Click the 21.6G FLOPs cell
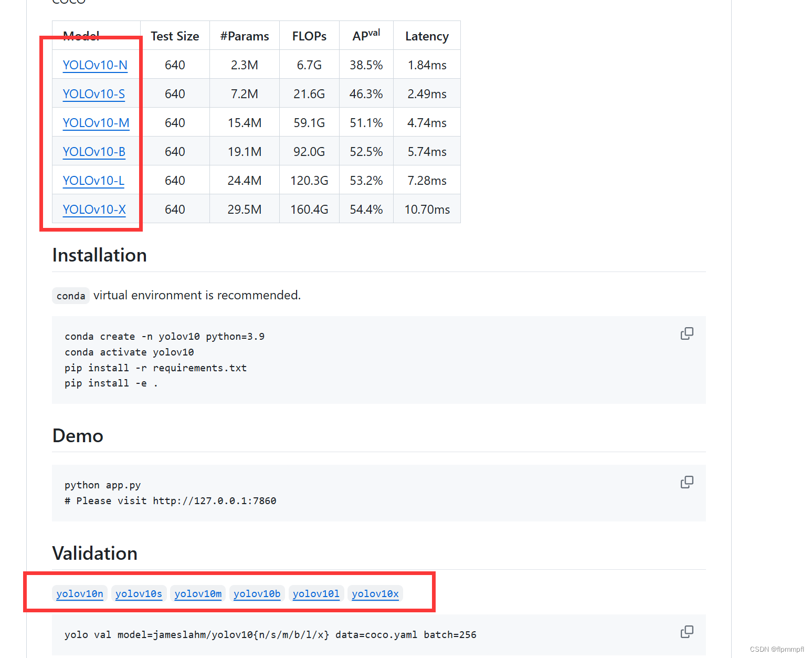This screenshot has width=812, height=658. (309, 94)
